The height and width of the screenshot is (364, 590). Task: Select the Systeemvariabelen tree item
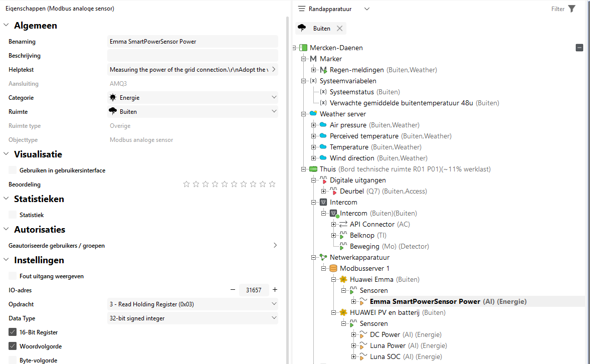(x=348, y=81)
